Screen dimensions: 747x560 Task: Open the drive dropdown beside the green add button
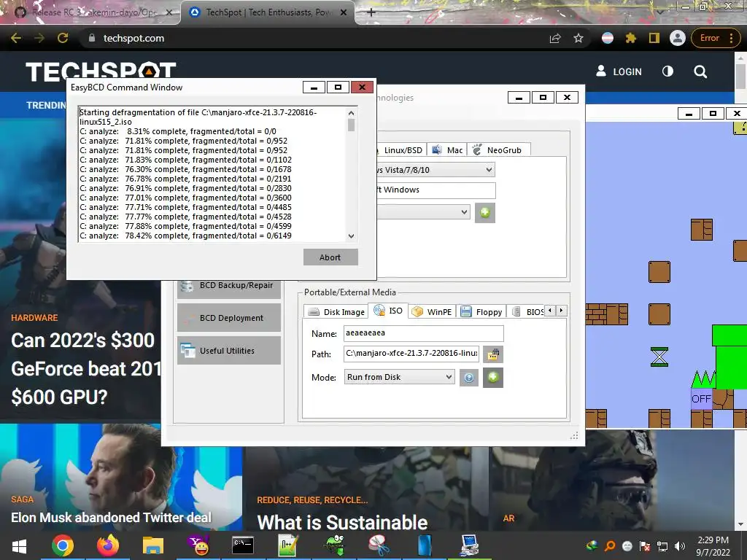pyautogui.click(x=423, y=212)
